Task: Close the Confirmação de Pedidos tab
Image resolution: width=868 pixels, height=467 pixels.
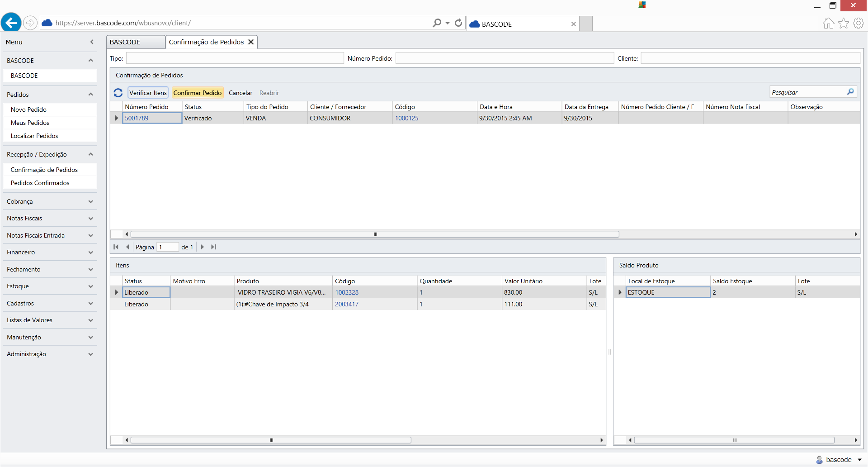Action: [251, 42]
